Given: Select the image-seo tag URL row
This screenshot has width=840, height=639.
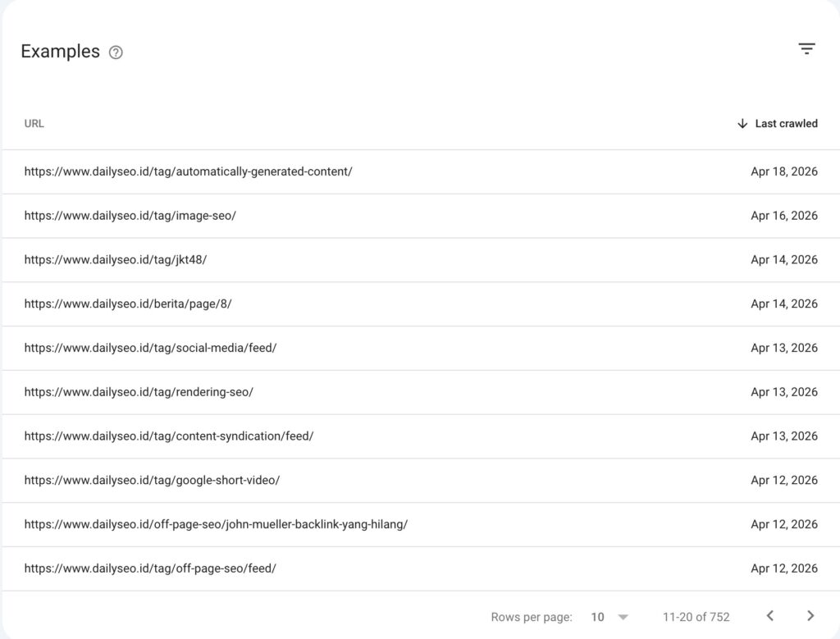Looking at the screenshot, I should 421,216.
